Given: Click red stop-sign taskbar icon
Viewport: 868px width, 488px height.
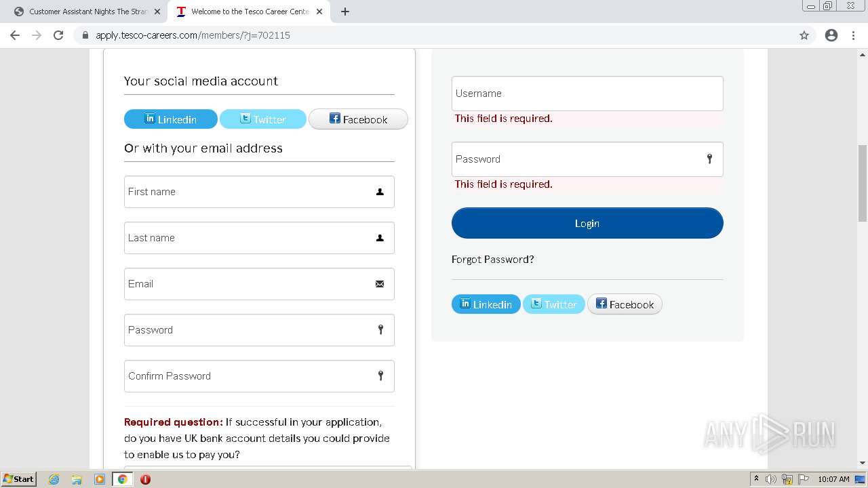Looking at the screenshot, I should pyautogui.click(x=145, y=479).
